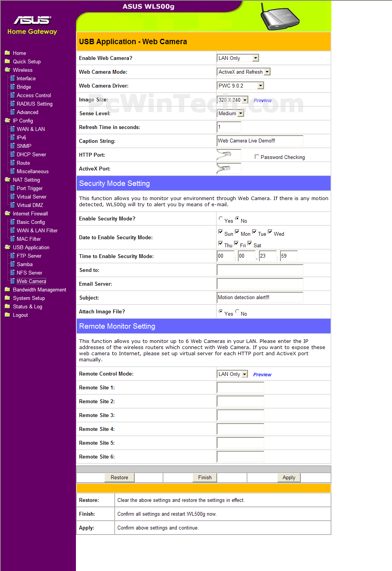Go to the Samba page

25,264
